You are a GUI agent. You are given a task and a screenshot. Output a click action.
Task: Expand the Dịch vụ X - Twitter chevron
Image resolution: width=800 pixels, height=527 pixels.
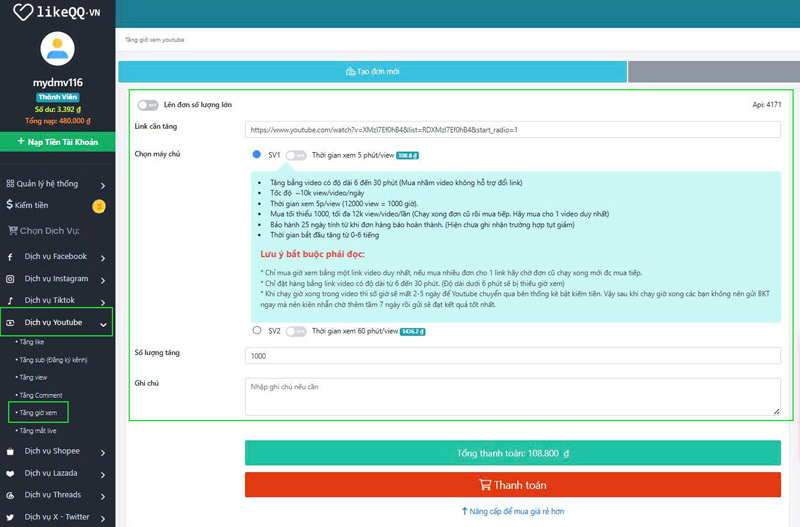click(x=103, y=518)
